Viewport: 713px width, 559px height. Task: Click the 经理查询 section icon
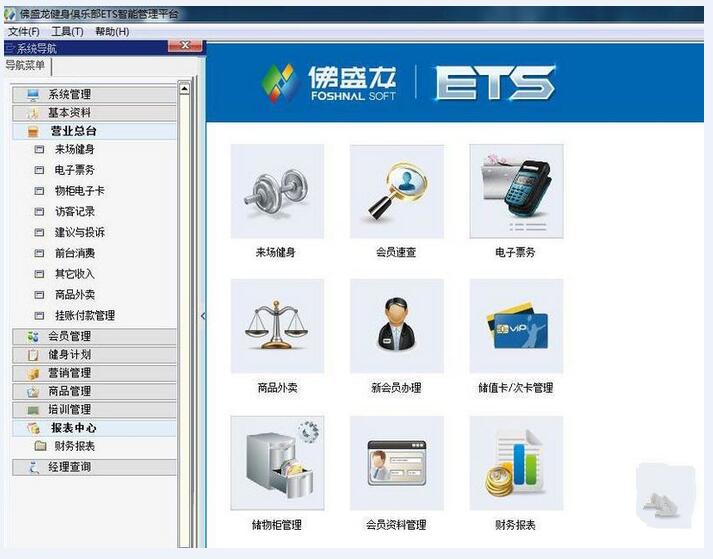pos(34,467)
